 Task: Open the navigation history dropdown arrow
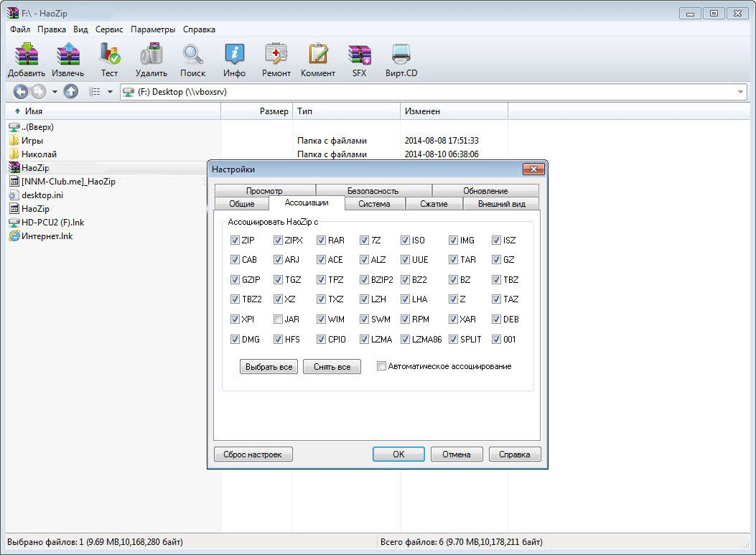point(55,92)
